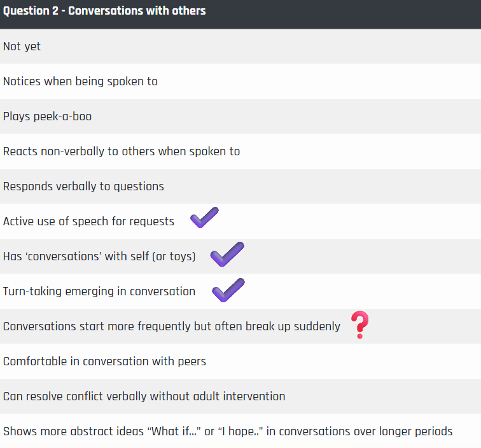Pick "Responds verbally to questions" row
This screenshot has height=448, width=481.
tap(240, 186)
